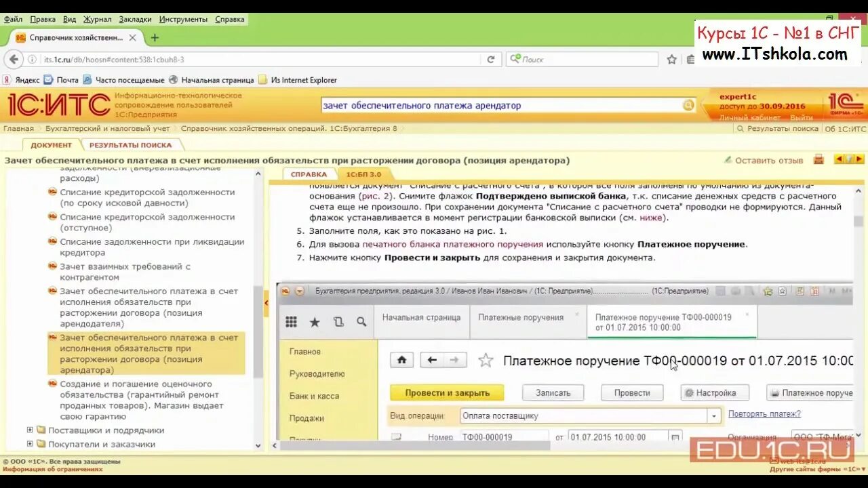This screenshot has width=868, height=488.
Task: Open the Правка menu
Action: click(x=43, y=20)
